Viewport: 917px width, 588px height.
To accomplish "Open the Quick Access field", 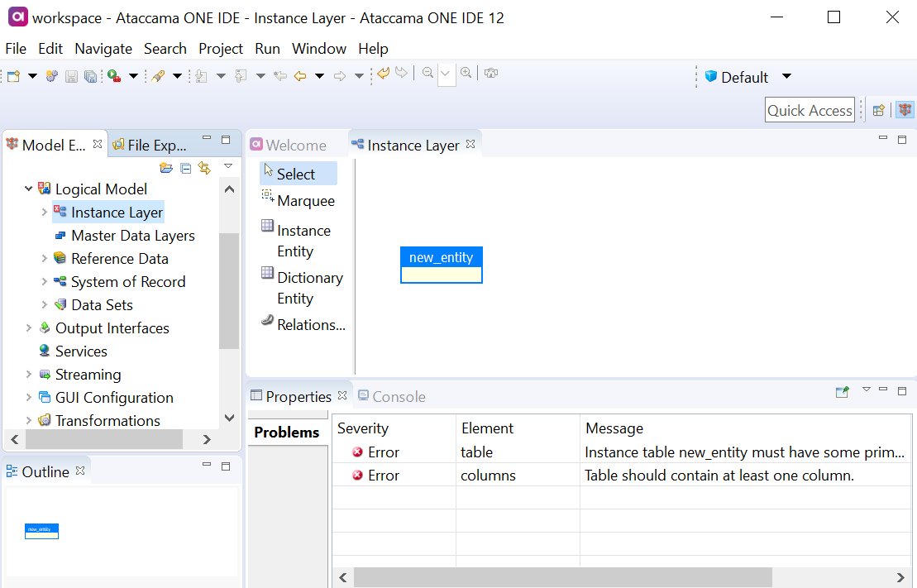I will coord(809,109).
